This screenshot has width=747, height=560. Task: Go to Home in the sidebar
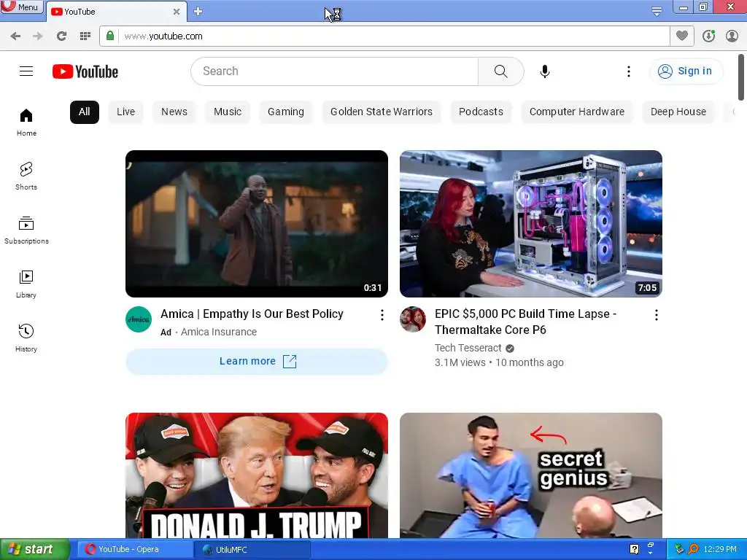(26, 122)
